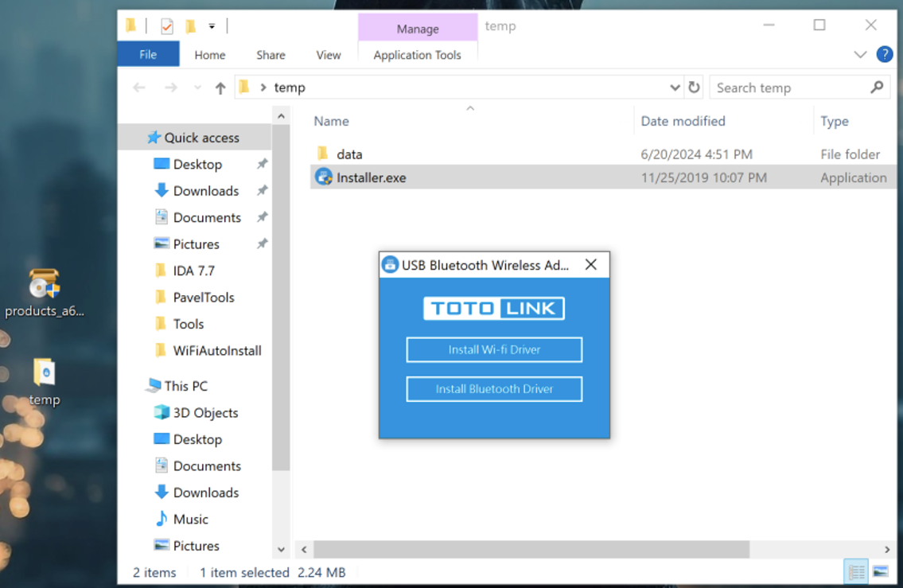The image size is (903, 588).
Task: Expand the ribbon with the chevron
Action: point(860,55)
